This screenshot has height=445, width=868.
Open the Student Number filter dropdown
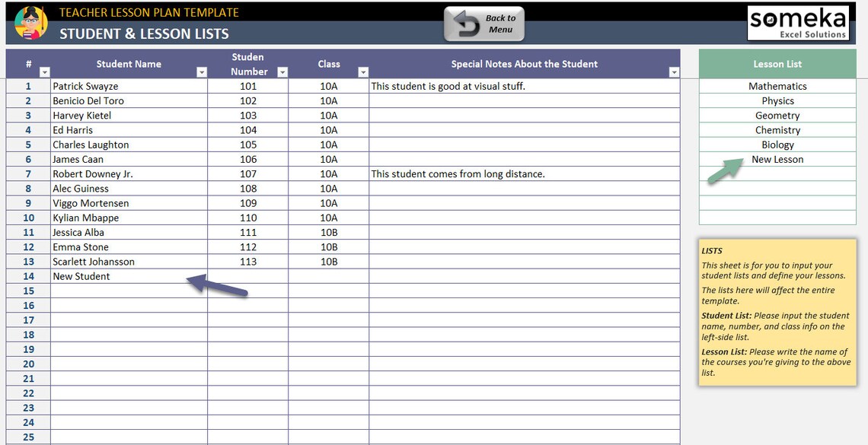(x=282, y=72)
